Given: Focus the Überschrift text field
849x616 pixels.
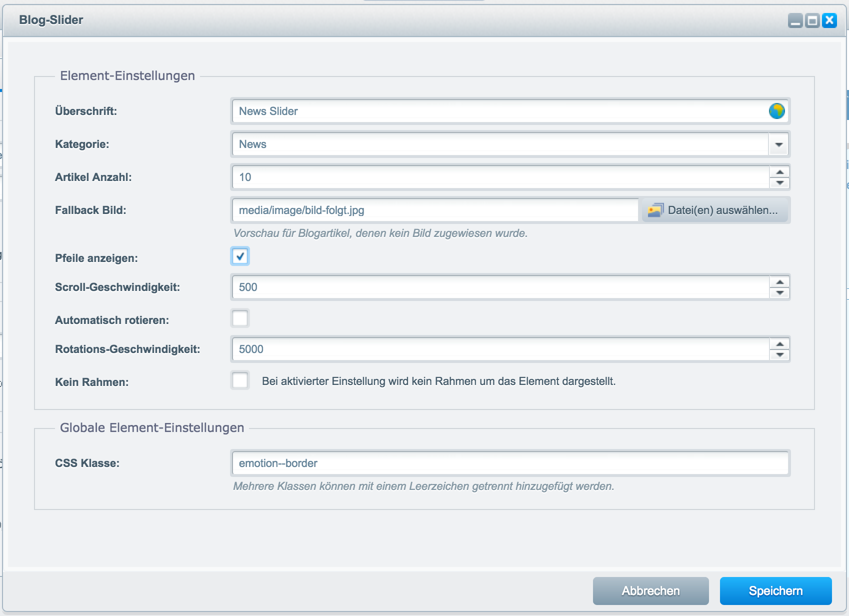Looking at the screenshot, I should [510, 111].
